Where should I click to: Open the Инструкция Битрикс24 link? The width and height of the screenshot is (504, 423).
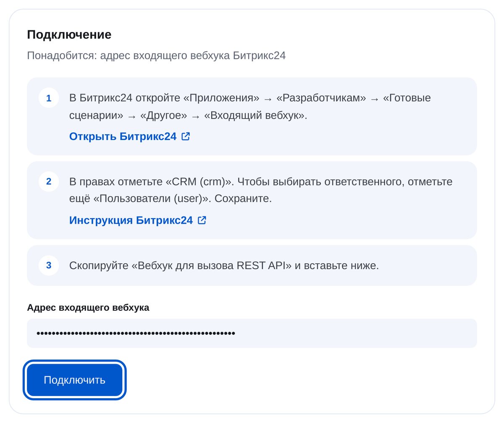(138, 220)
